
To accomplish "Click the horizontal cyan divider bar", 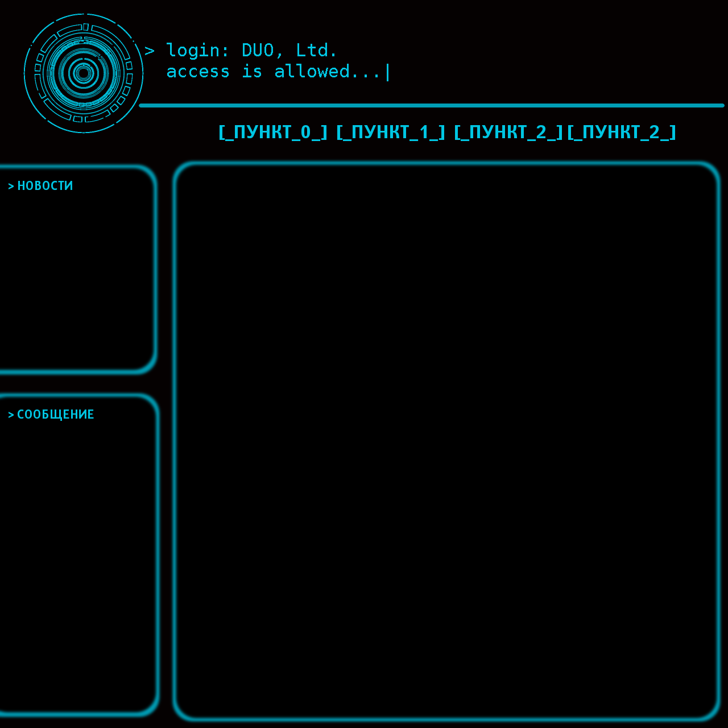I will tap(432, 105).
